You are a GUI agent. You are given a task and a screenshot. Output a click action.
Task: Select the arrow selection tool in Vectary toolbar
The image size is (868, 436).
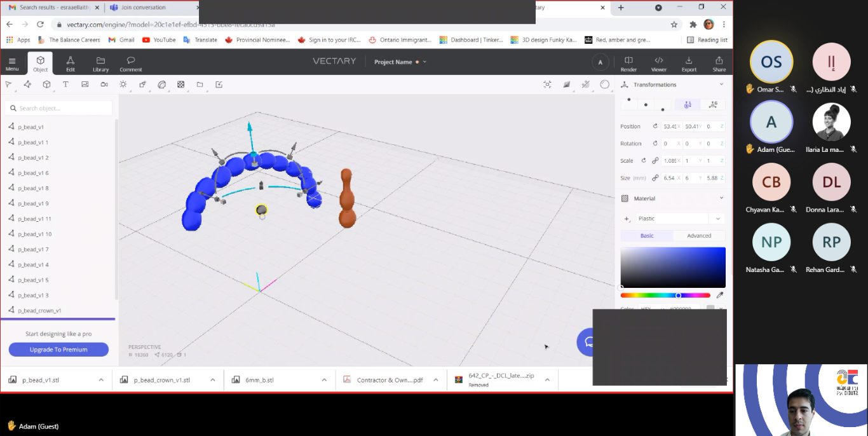click(x=8, y=84)
